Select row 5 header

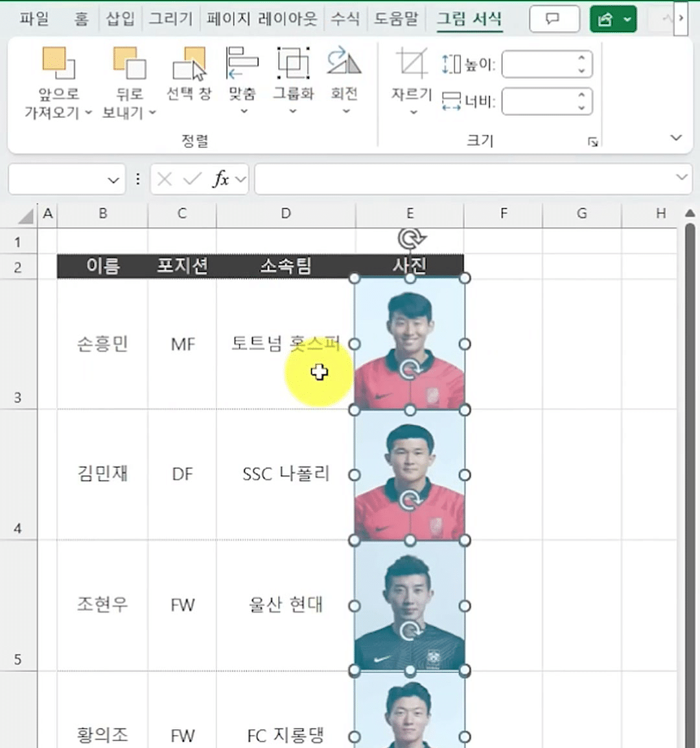(x=18, y=606)
